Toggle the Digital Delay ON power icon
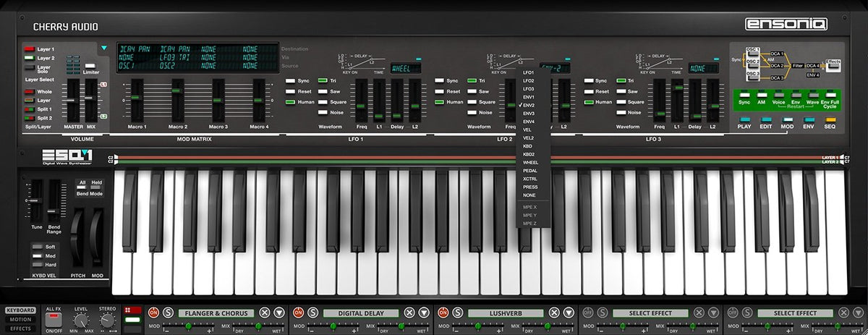The width and height of the screenshot is (868, 335). [x=298, y=313]
